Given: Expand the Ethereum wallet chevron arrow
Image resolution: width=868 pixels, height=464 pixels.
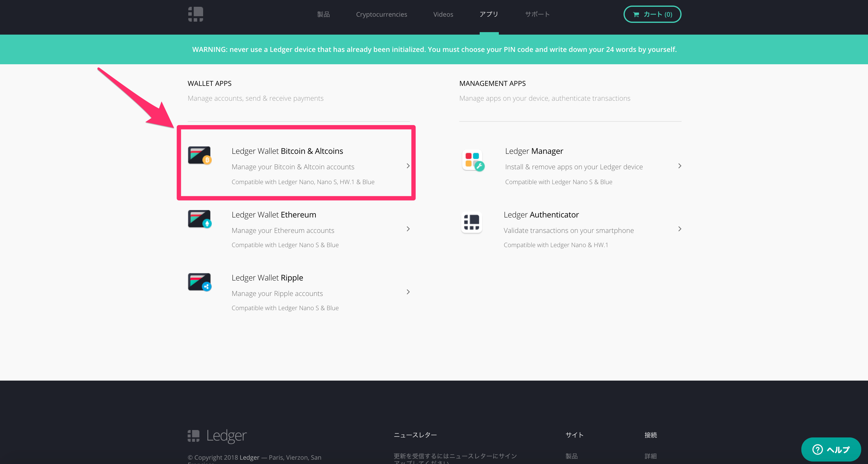Looking at the screenshot, I should 408,229.
